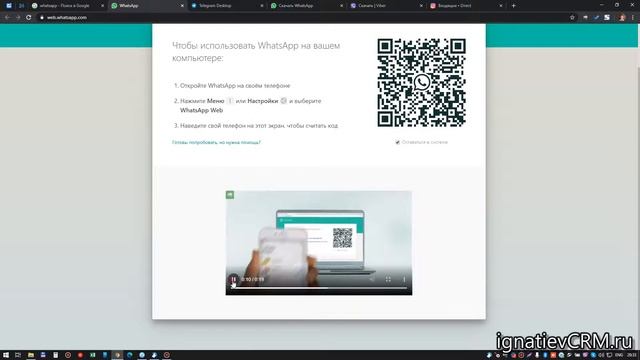
Task: Click the WhatsApp QR code image
Action: [x=421, y=82]
